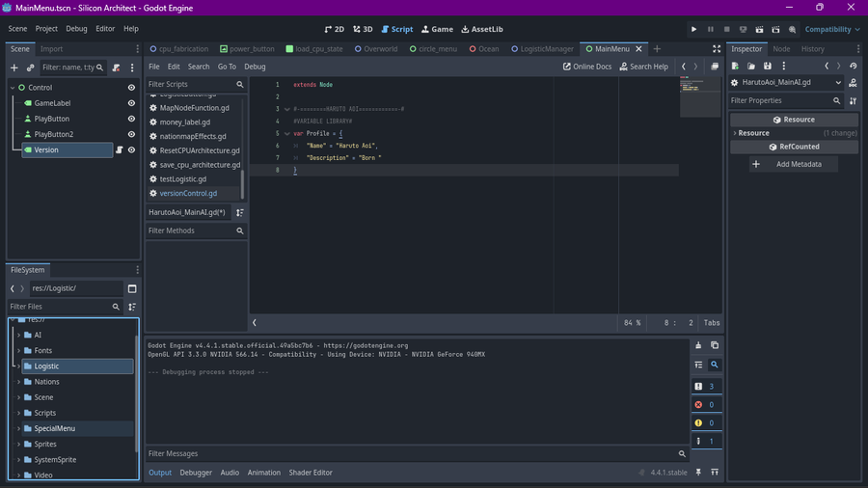Hide the Control node

click(x=131, y=88)
